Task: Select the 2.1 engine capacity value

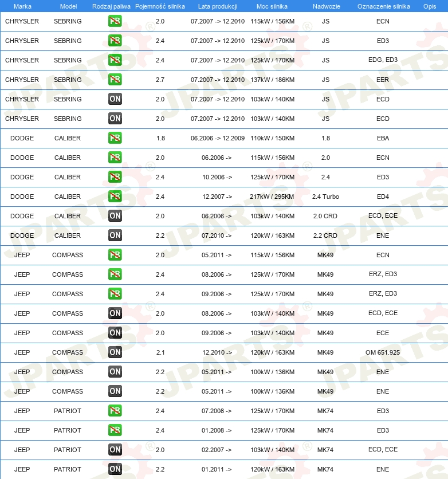Action: 160,352
